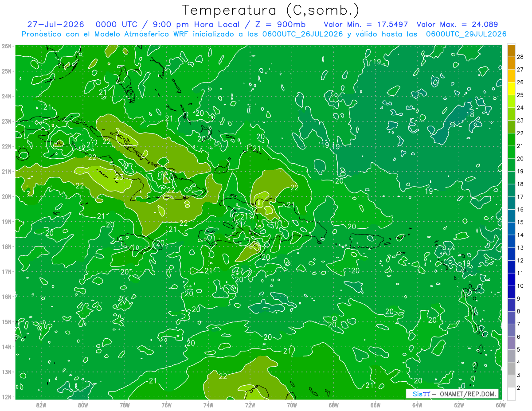Click the 26N latitude label
532x411 pixels.
[x=7, y=46]
